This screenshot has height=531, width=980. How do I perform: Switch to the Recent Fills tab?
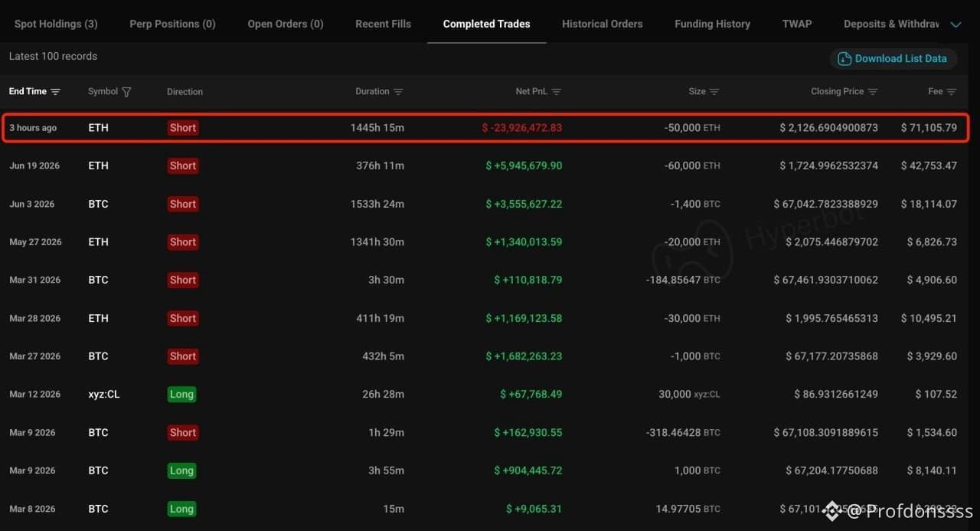[x=383, y=24]
